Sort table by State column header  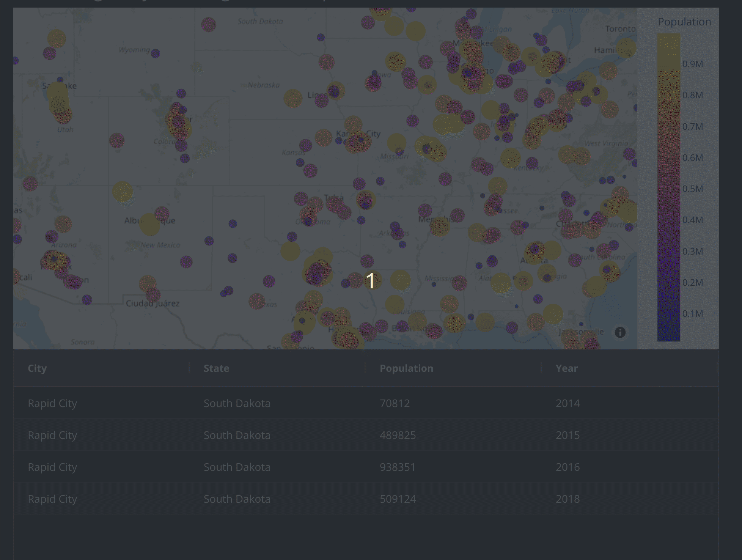pos(216,368)
